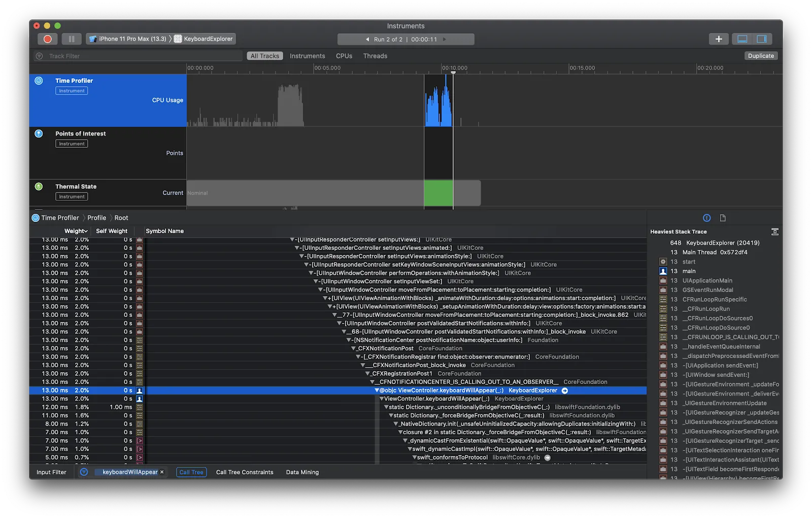Screen dimensions: 812x518
Task: Open the Call Tree options
Action: (x=191, y=472)
